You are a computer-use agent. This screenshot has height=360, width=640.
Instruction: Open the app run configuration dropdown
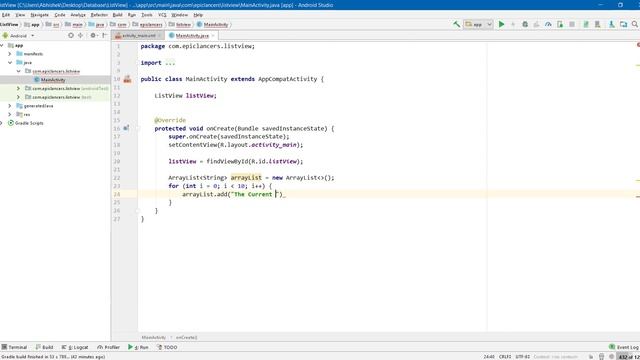(x=478, y=24)
